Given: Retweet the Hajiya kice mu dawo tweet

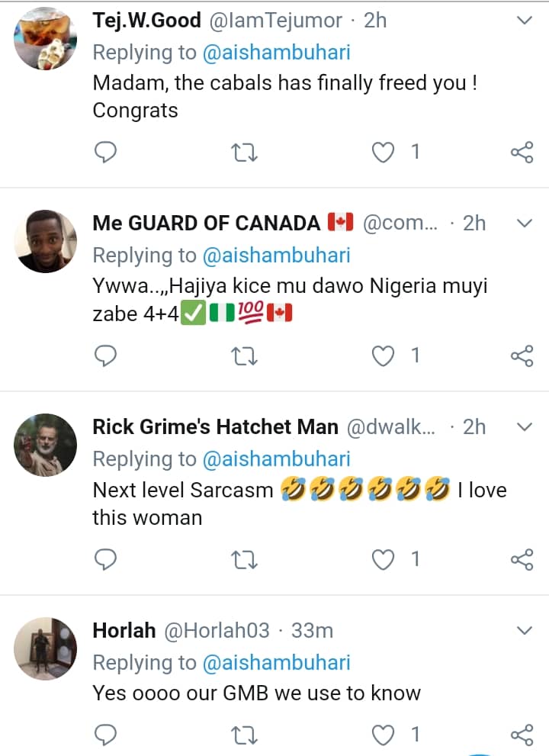Looking at the screenshot, I should [244, 355].
